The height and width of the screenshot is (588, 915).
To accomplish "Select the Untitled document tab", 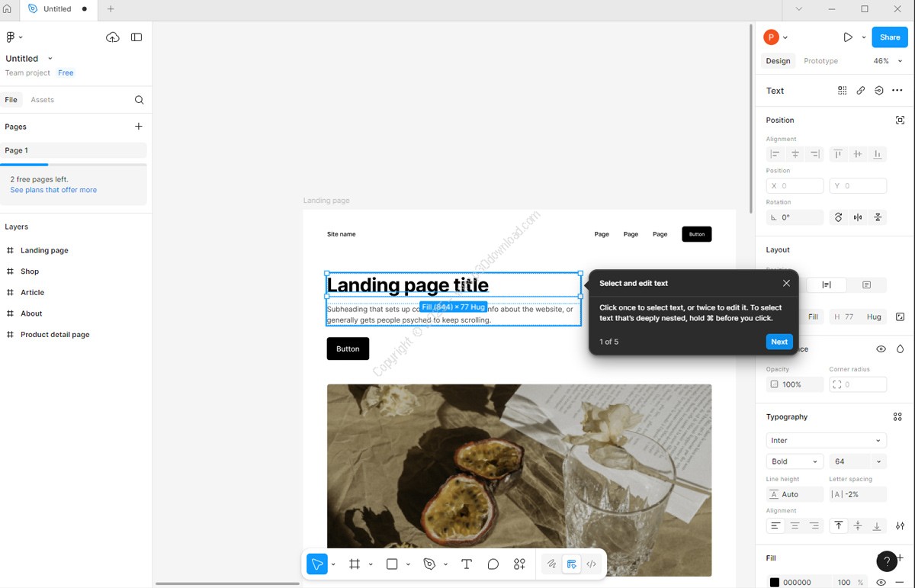I will (x=59, y=9).
